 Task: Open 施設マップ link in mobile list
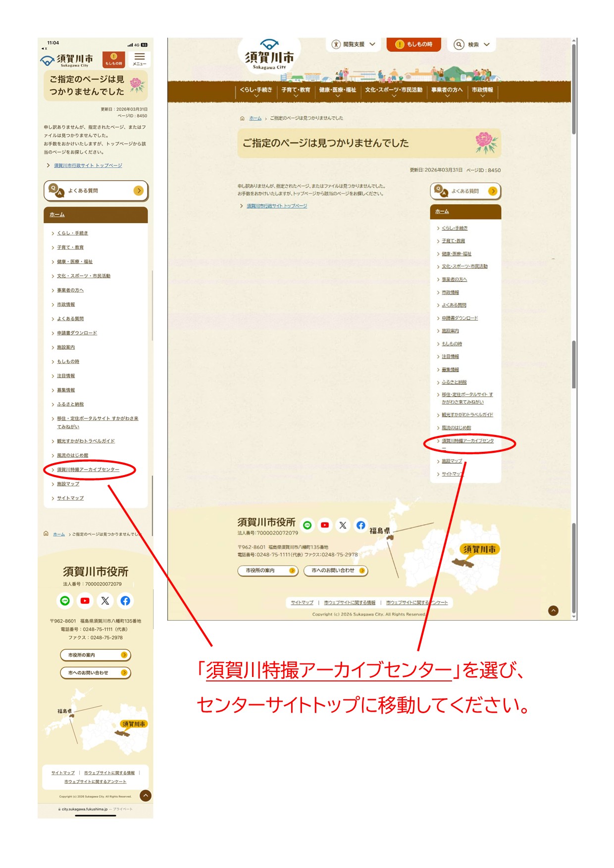tap(68, 484)
